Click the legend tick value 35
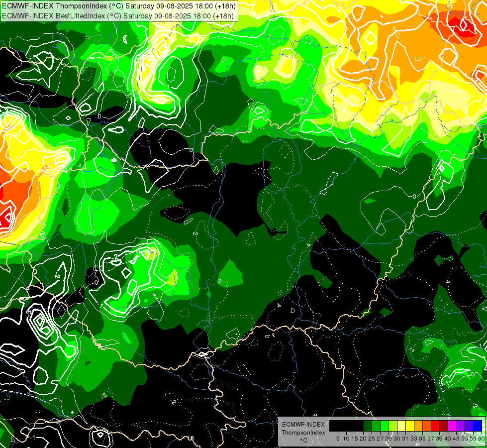Viewport: 487px width, 448px height. (x=422, y=439)
